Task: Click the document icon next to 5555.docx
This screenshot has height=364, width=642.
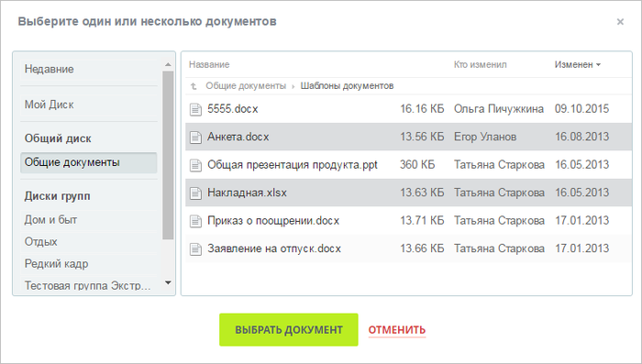Action: tap(195, 109)
